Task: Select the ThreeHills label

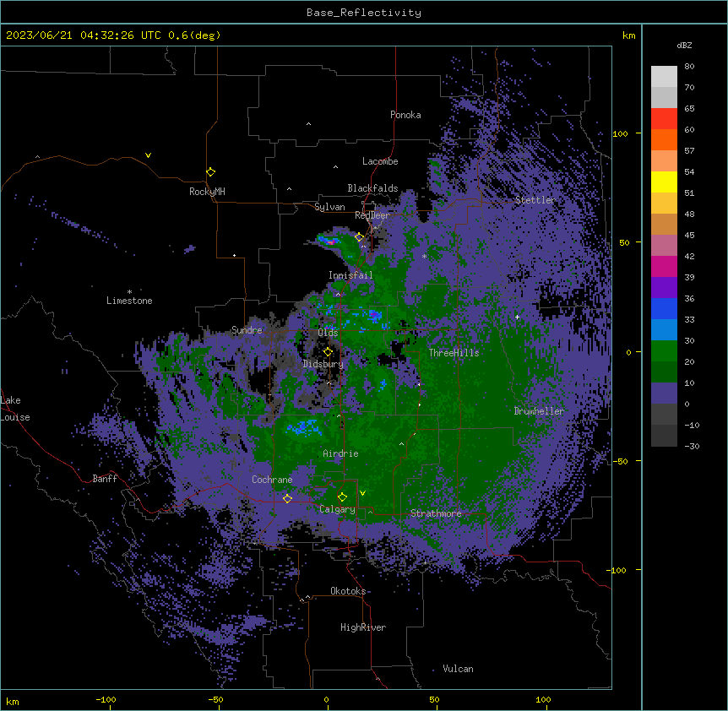Action: [454, 353]
